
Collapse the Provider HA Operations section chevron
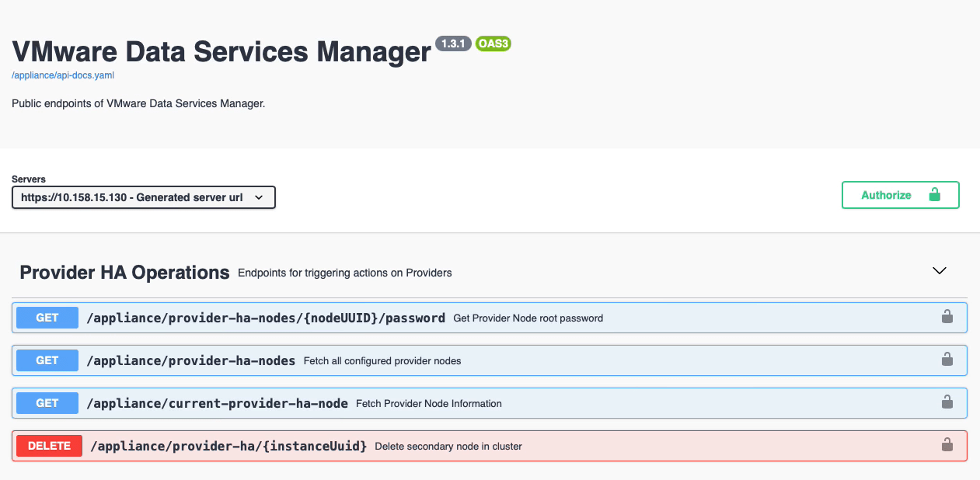(939, 271)
